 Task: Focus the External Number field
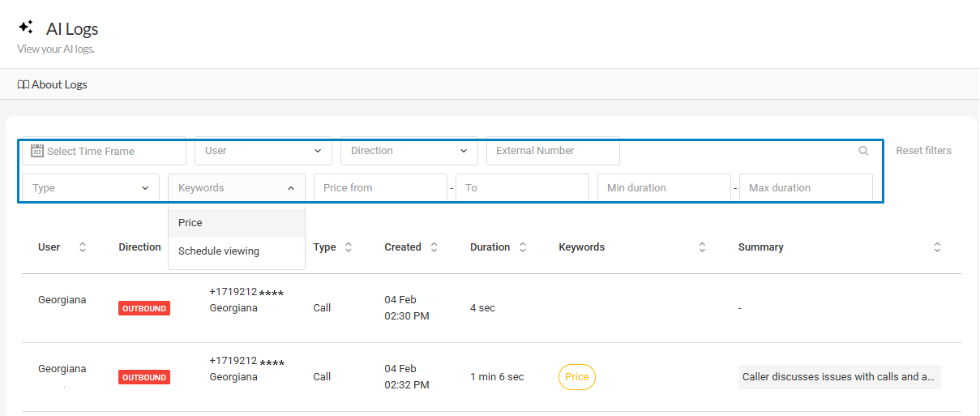552,151
